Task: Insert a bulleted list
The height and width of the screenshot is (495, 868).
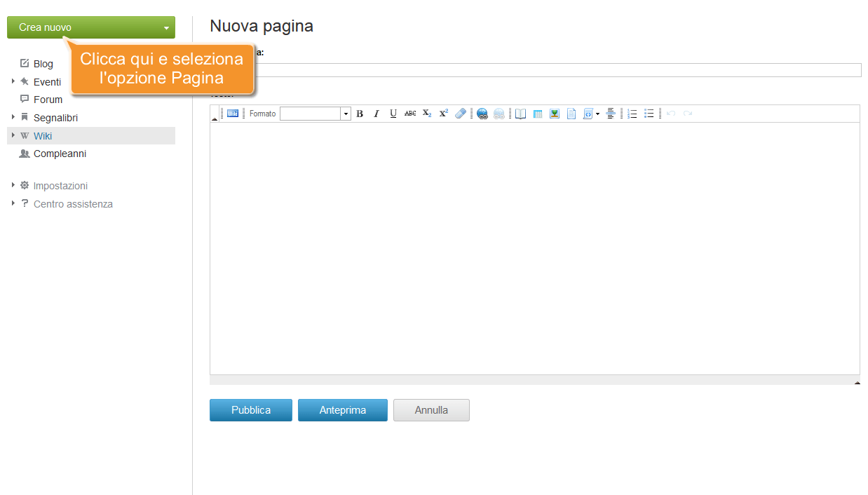Action: 649,114
